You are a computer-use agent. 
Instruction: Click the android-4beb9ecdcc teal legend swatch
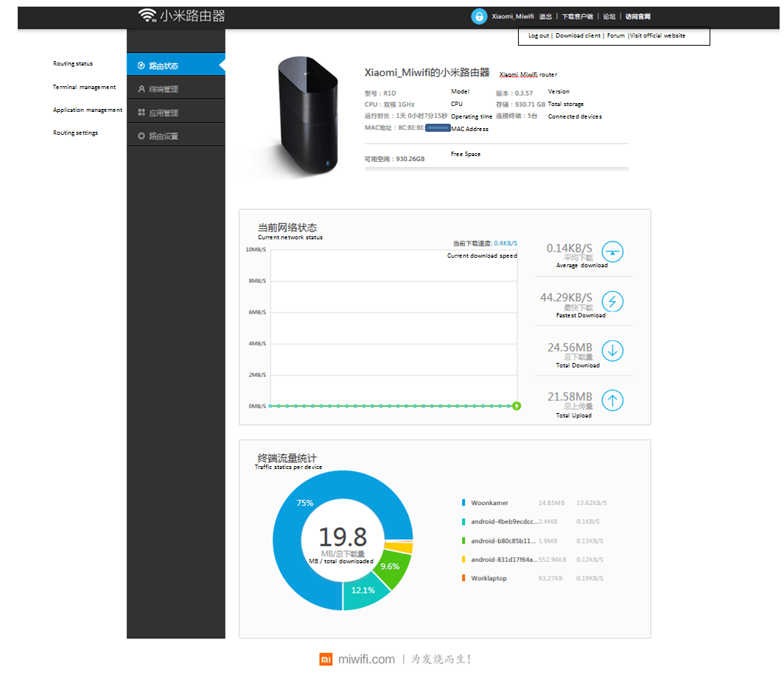click(x=463, y=521)
